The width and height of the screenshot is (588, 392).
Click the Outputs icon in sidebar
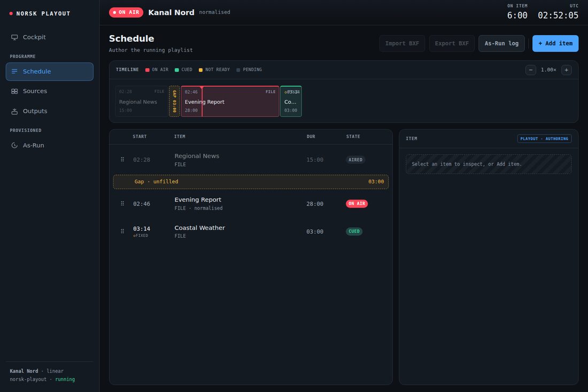[x=14, y=111]
